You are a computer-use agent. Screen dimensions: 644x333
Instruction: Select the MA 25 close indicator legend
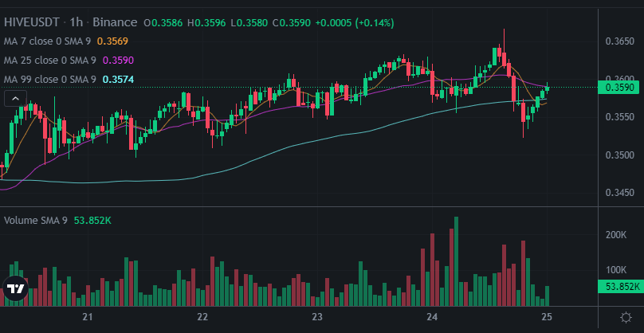[x=52, y=61]
